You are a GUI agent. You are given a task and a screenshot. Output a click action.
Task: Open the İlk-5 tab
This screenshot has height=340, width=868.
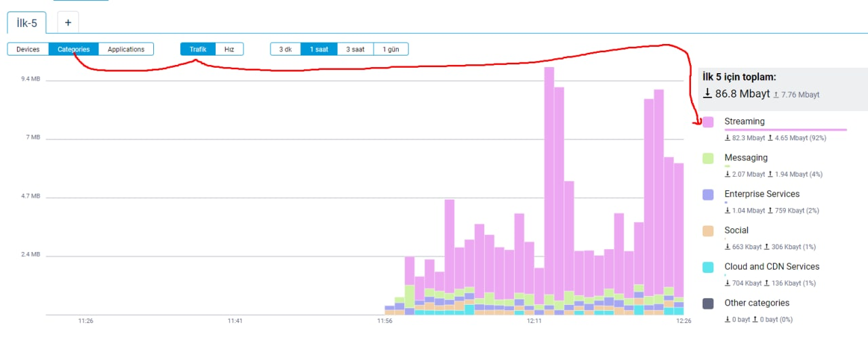27,22
